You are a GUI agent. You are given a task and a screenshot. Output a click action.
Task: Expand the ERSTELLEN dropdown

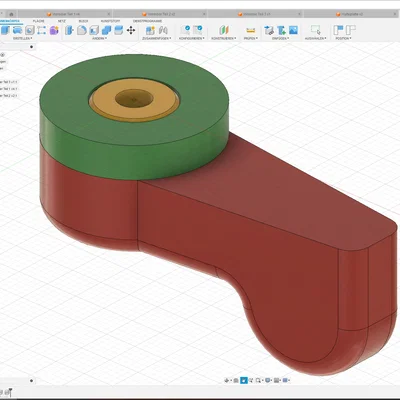pos(22,39)
